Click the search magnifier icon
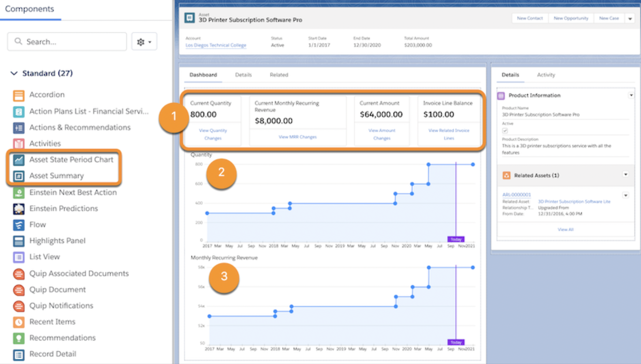The image size is (641, 364). point(19,42)
